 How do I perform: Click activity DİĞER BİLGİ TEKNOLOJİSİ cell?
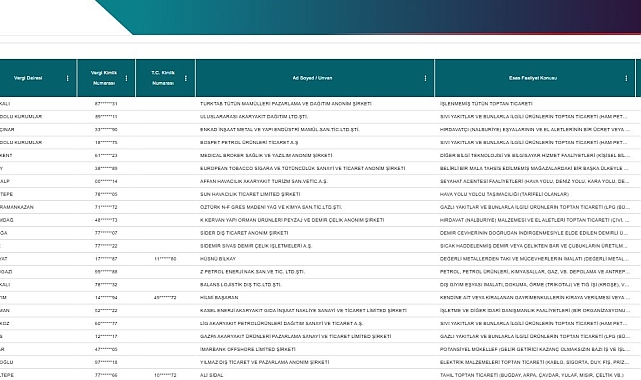[535, 155]
